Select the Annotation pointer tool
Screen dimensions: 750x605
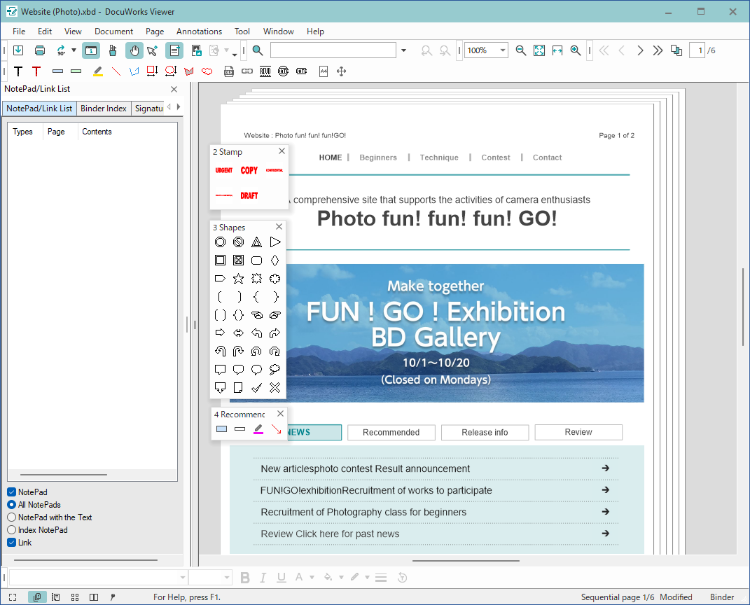click(153, 50)
